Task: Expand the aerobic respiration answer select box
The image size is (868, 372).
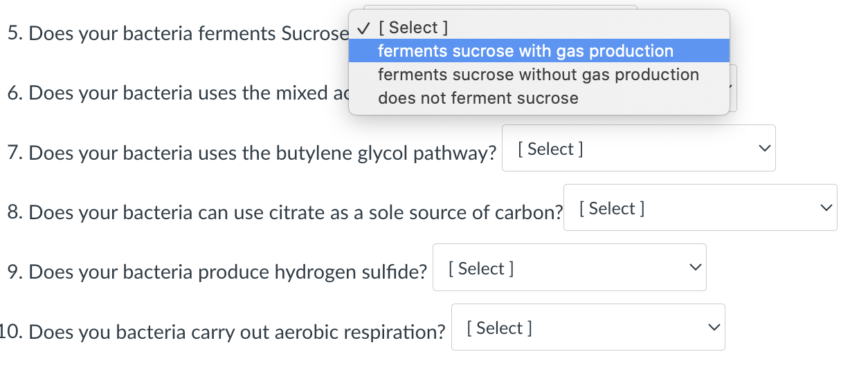Action: pyautogui.click(x=587, y=328)
